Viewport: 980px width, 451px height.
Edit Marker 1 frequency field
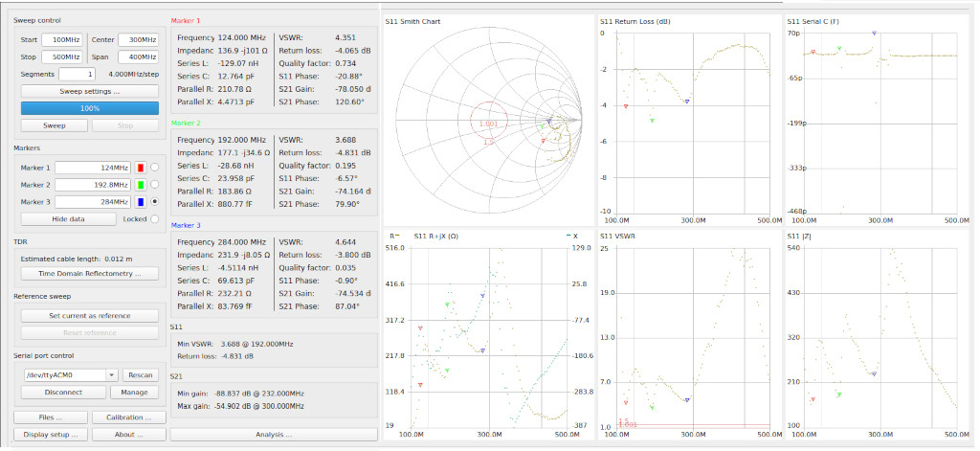[x=93, y=168]
